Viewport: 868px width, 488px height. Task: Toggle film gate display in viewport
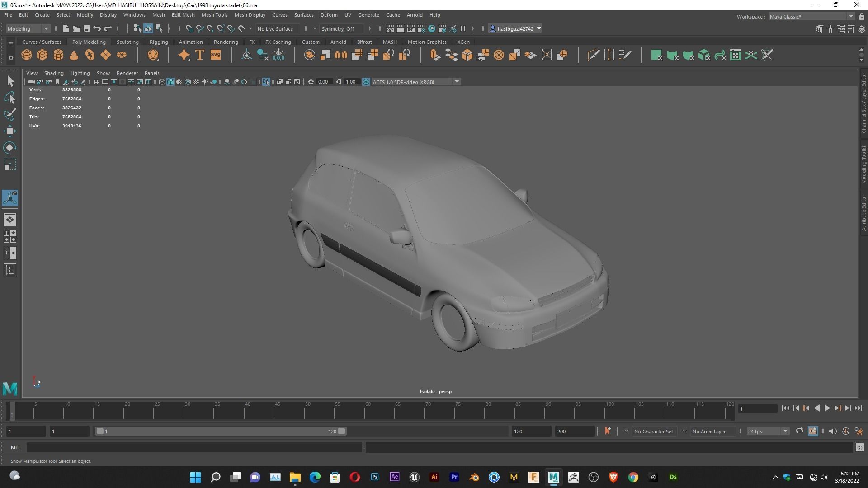pyautogui.click(x=105, y=82)
